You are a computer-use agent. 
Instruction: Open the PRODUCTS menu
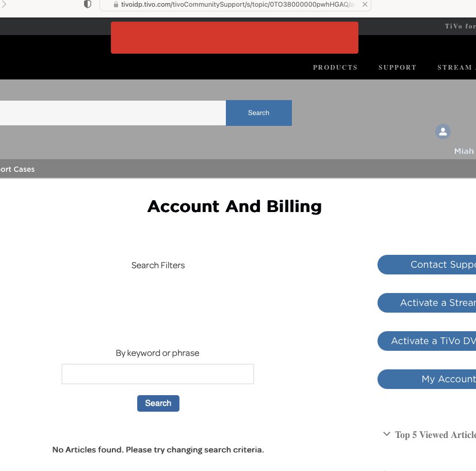tap(335, 68)
